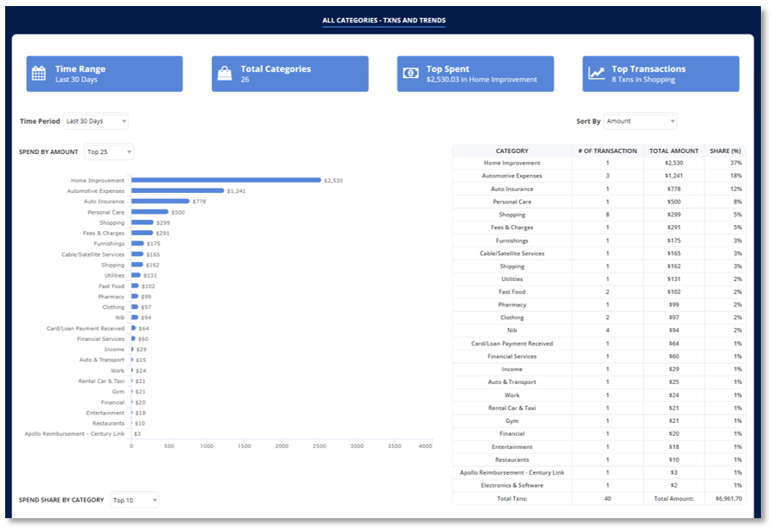
Task: Click the trend chart icon on Top Transactions
Action: [x=596, y=73]
